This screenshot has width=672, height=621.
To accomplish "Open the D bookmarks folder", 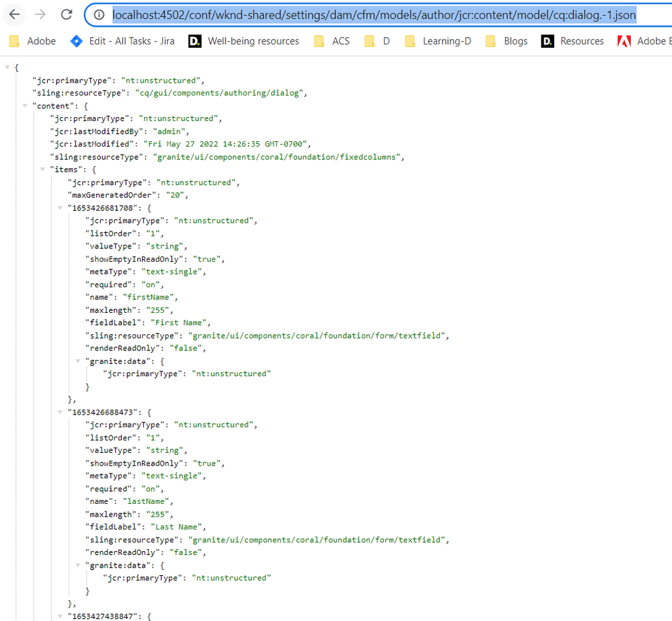I will [x=377, y=41].
